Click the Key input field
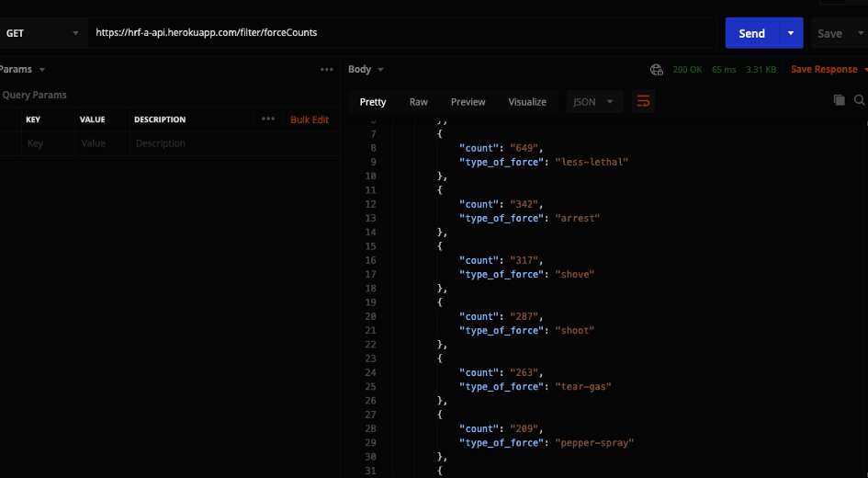868x478 pixels. (x=48, y=143)
